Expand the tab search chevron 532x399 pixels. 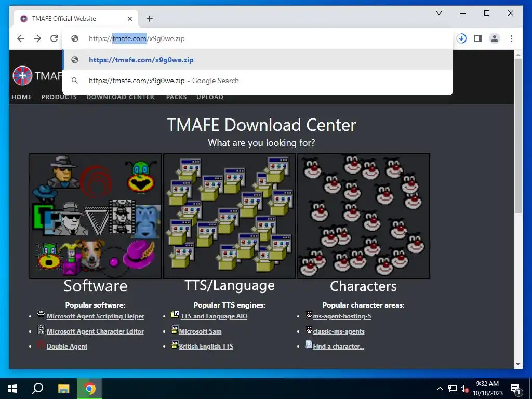point(438,13)
